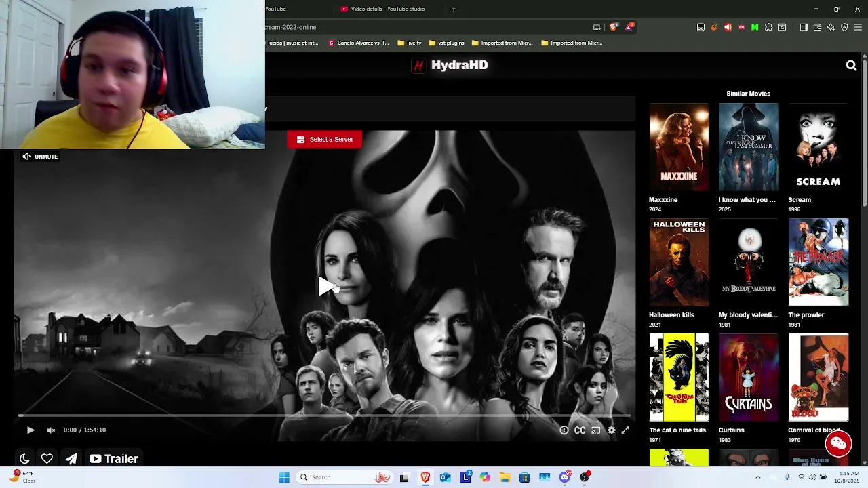
Task: Open the Maxxxine movie poster
Action: tap(679, 147)
